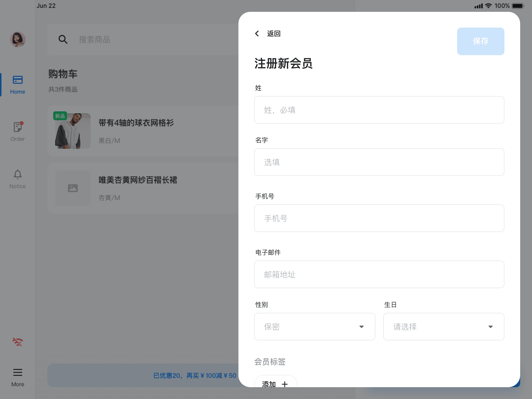Click the Home card icon in sidebar

tap(17, 80)
